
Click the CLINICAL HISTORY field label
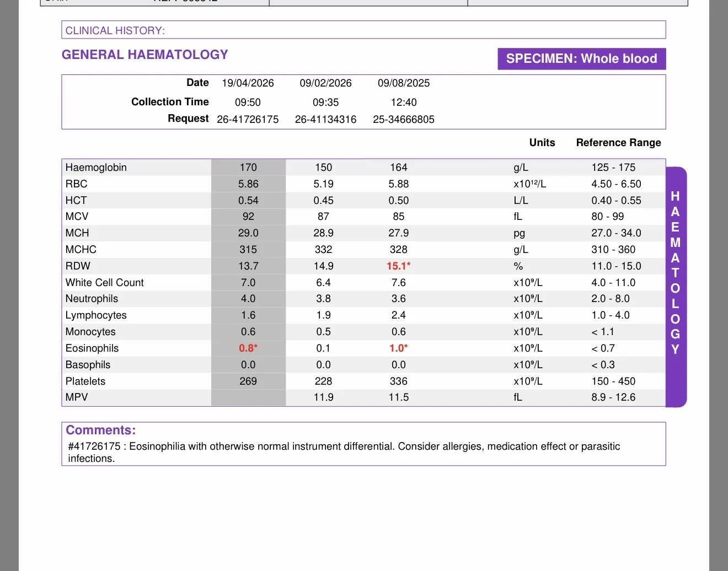[x=115, y=31]
